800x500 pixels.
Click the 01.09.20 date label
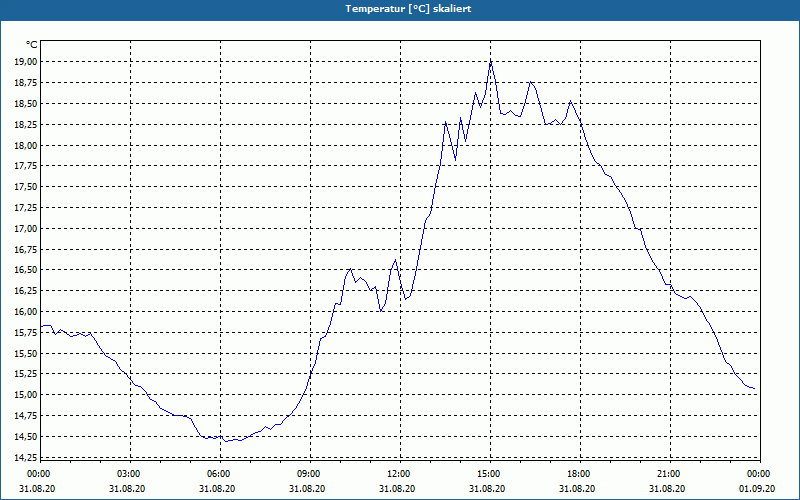tap(757, 488)
